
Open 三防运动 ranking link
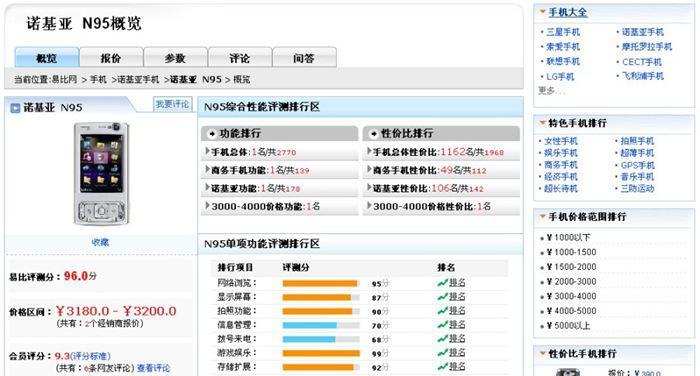coord(638,188)
